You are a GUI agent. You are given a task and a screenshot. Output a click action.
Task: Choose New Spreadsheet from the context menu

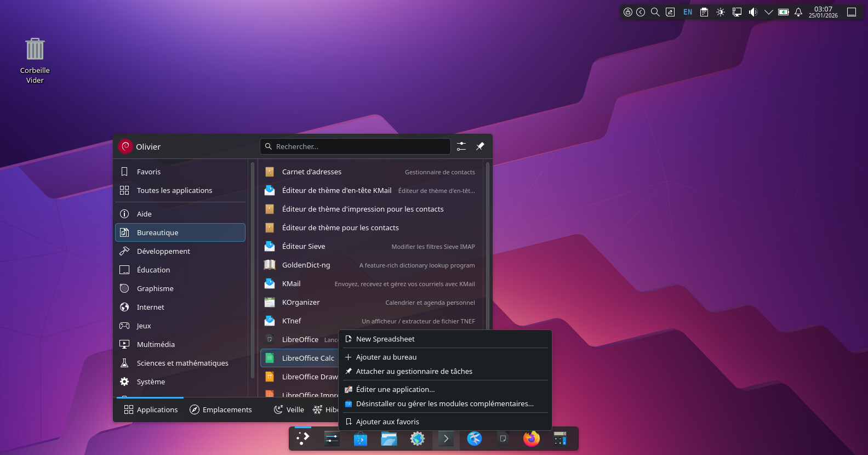pos(445,339)
